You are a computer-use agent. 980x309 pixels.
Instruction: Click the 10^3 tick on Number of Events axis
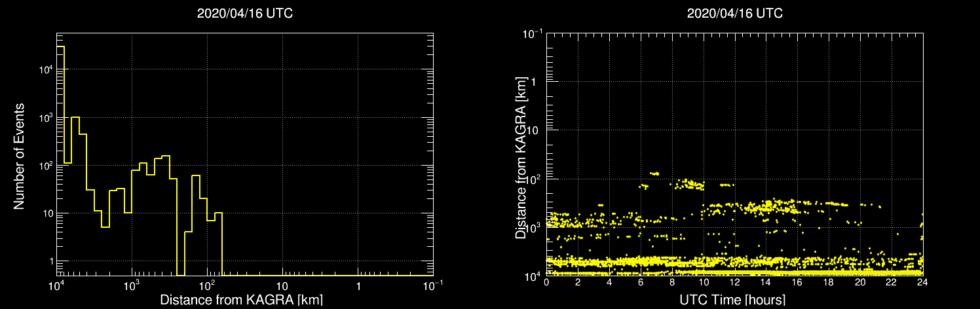(46, 117)
